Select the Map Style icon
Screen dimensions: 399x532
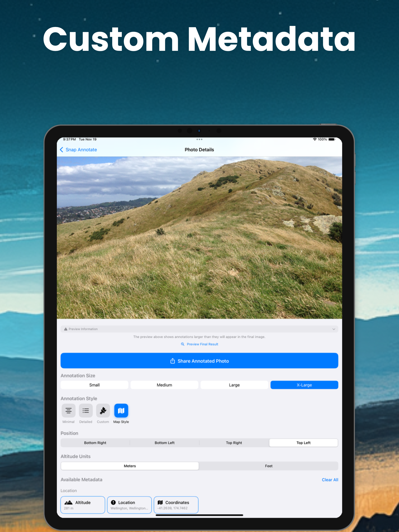121,410
